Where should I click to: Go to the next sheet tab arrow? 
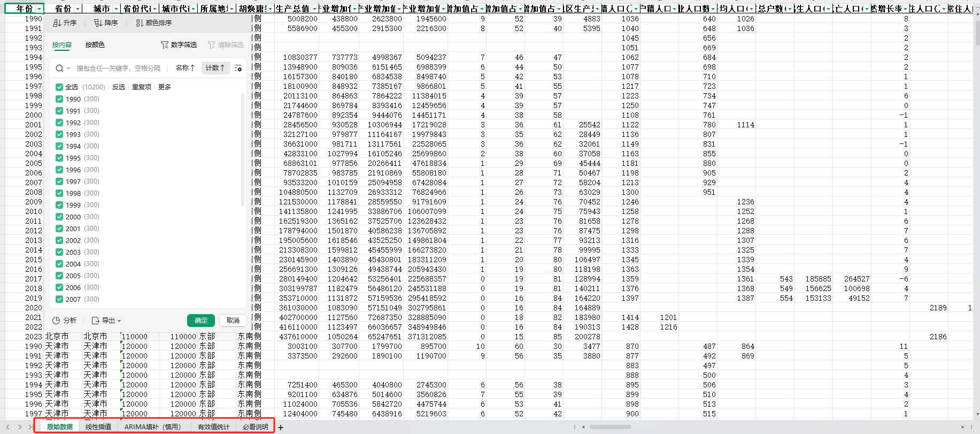point(20,427)
